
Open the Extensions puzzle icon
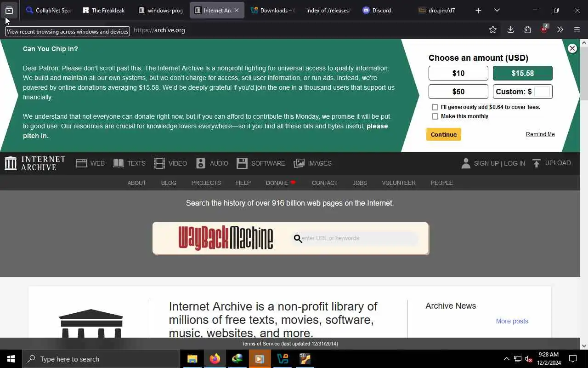click(x=527, y=30)
